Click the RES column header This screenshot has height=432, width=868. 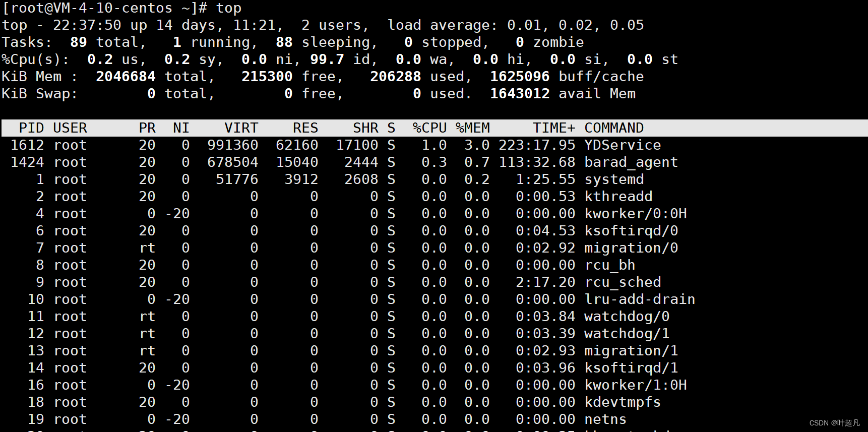(305, 128)
